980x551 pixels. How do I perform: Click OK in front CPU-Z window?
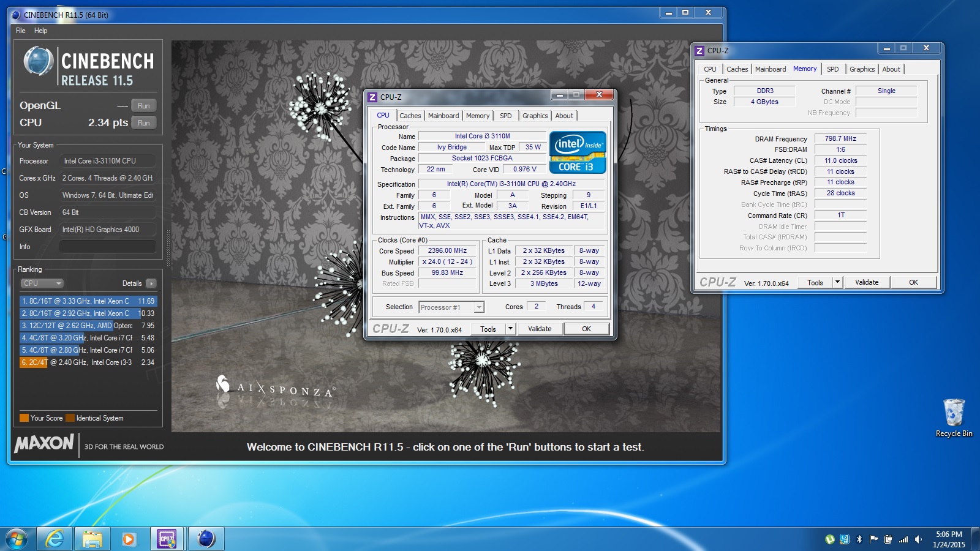tap(586, 329)
